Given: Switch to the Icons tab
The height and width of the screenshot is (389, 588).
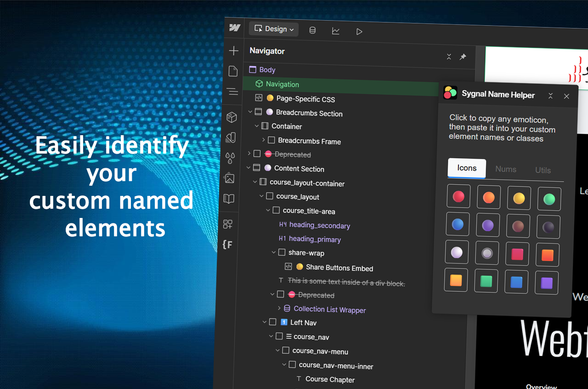Looking at the screenshot, I should (x=467, y=168).
